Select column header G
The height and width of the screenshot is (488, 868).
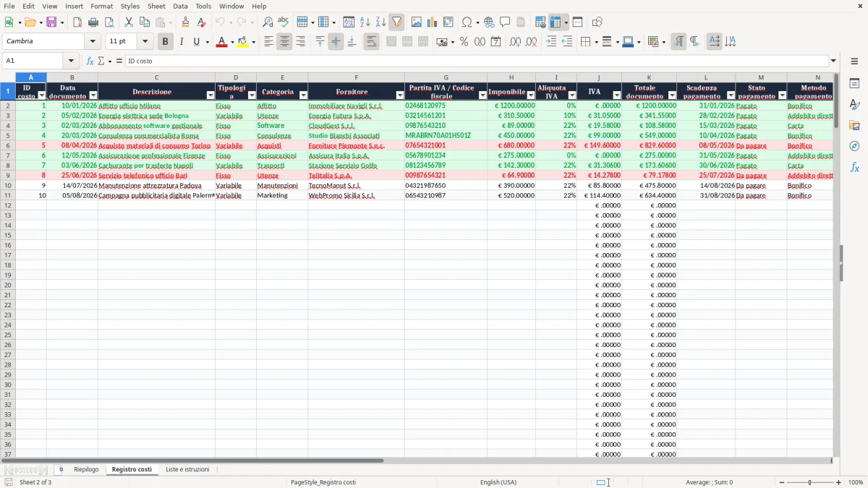point(446,77)
